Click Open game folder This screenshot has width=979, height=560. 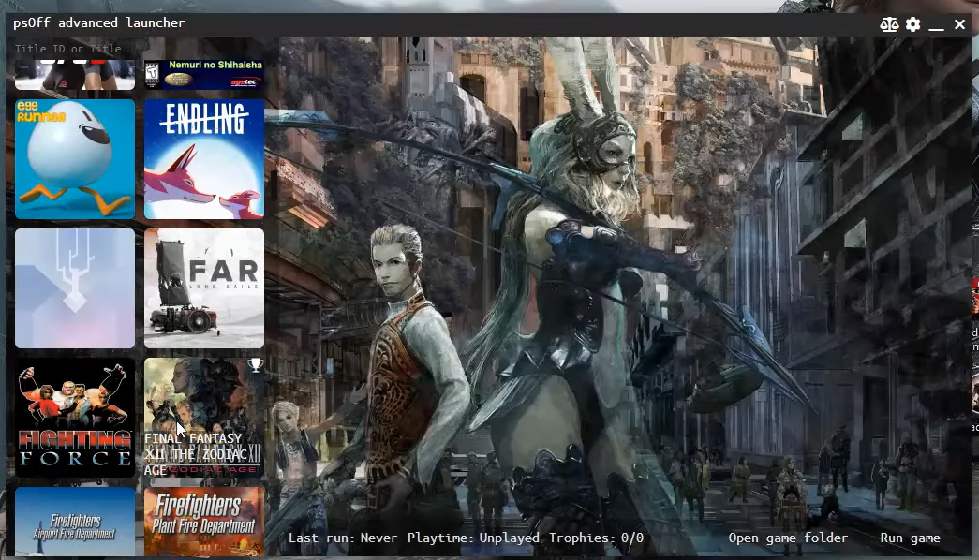788,538
